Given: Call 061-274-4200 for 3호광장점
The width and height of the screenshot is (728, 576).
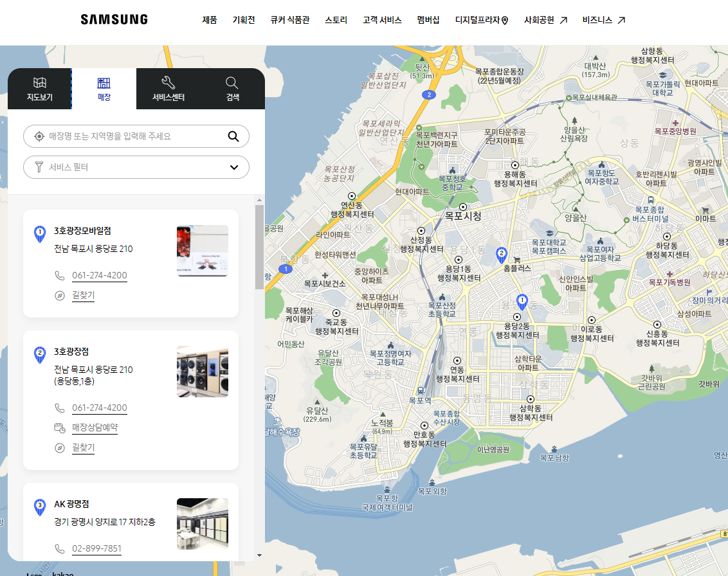Looking at the screenshot, I should 99,408.
